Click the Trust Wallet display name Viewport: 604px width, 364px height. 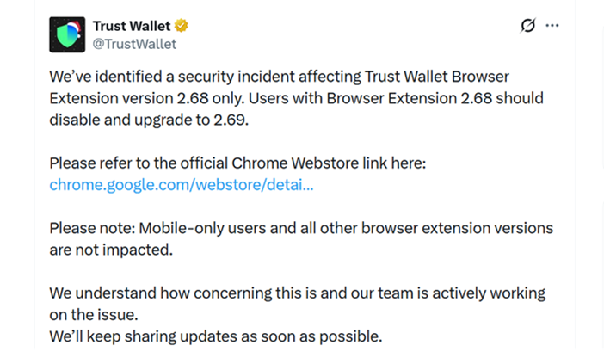coord(133,25)
